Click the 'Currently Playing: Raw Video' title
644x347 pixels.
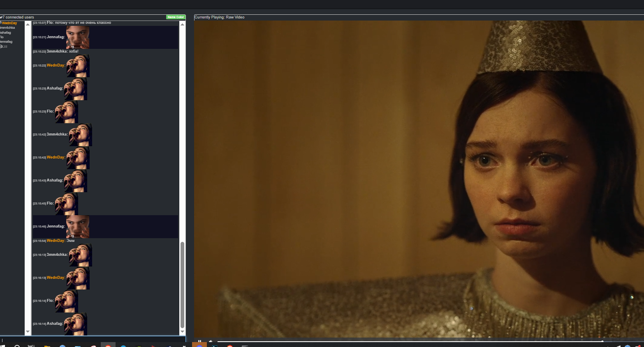(x=220, y=17)
